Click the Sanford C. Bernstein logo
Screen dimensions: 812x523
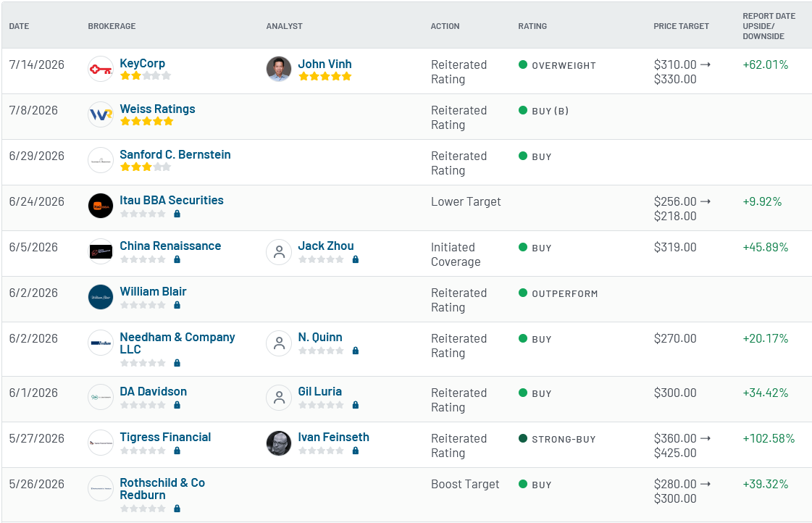pos(101,161)
